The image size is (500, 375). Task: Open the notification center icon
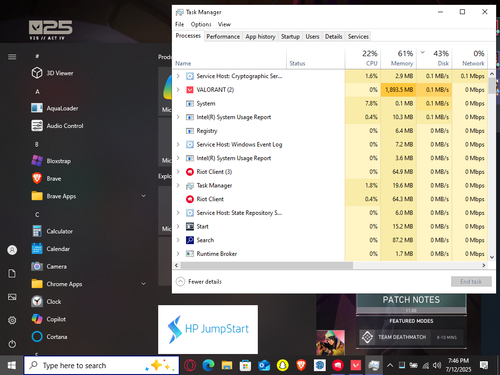click(x=484, y=365)
